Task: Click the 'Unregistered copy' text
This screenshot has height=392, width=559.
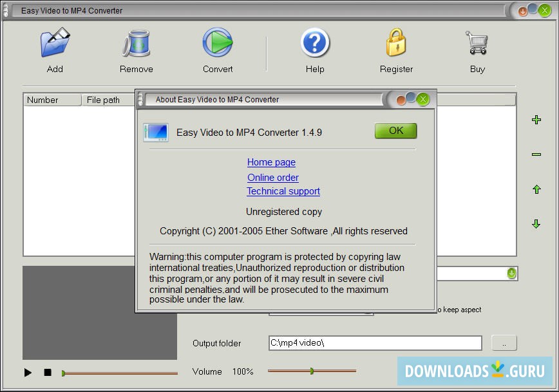Action: click(x=284, y=212)
